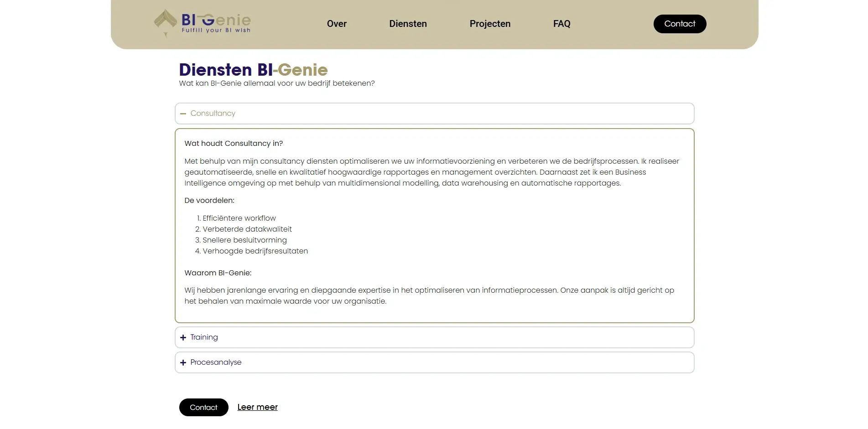Viewport: 868px width, 429px height.
Task: Go to Diensten in the navigation
Action: [408, 24]
